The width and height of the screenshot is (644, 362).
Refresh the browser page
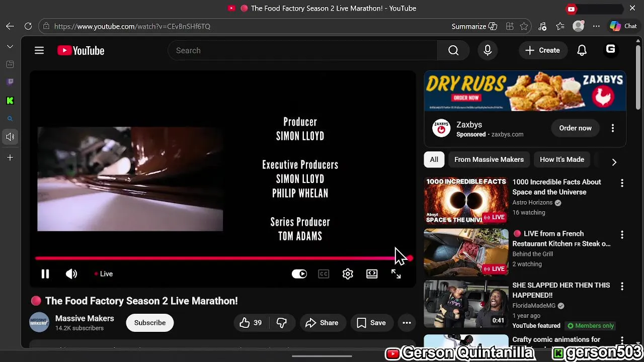point(28,26)
